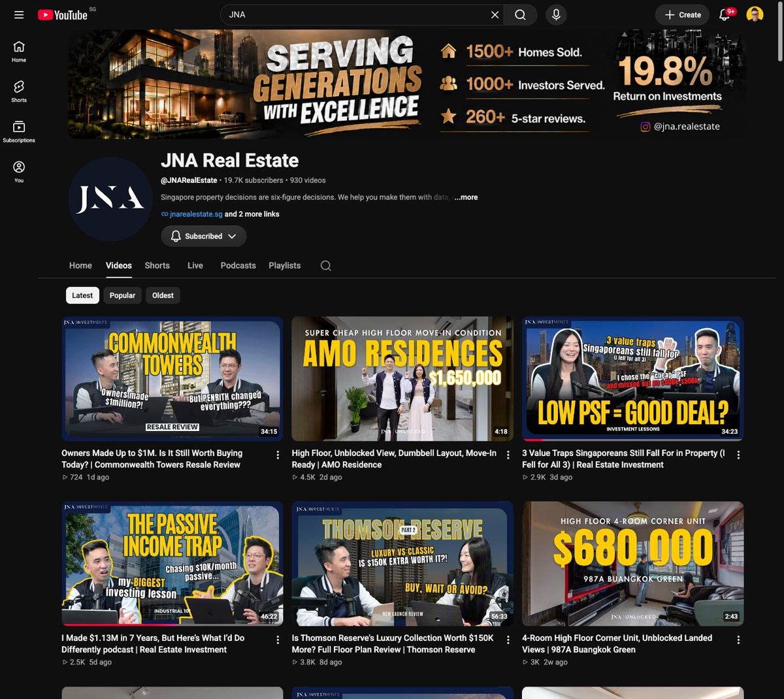The image size is (784, 699).
Task: Open options for I Made $1.13M video
Action: [278, 640]
